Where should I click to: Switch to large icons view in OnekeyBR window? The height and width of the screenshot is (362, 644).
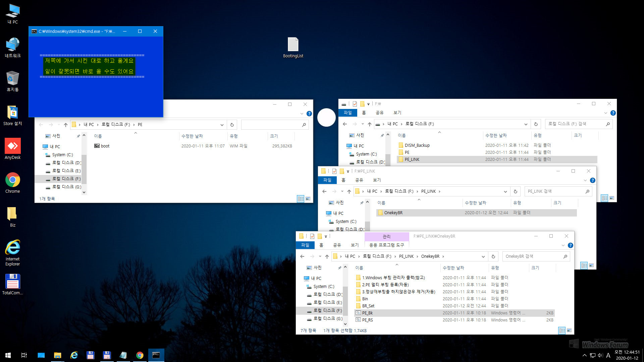[569, 330]
